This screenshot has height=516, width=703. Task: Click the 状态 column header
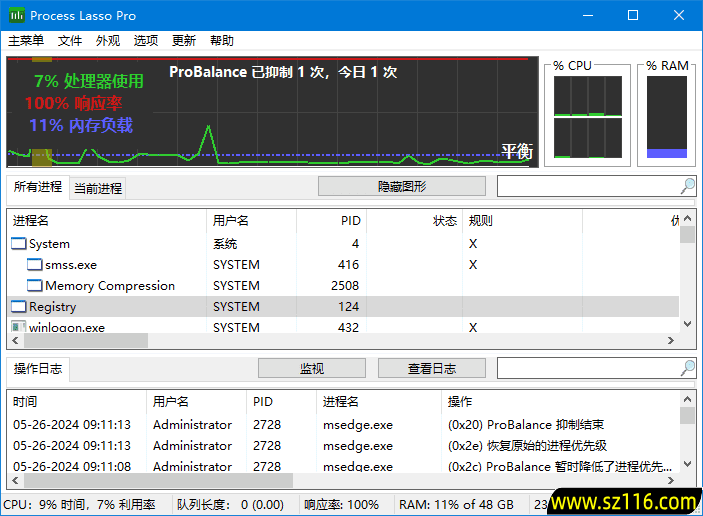[414, 221]
